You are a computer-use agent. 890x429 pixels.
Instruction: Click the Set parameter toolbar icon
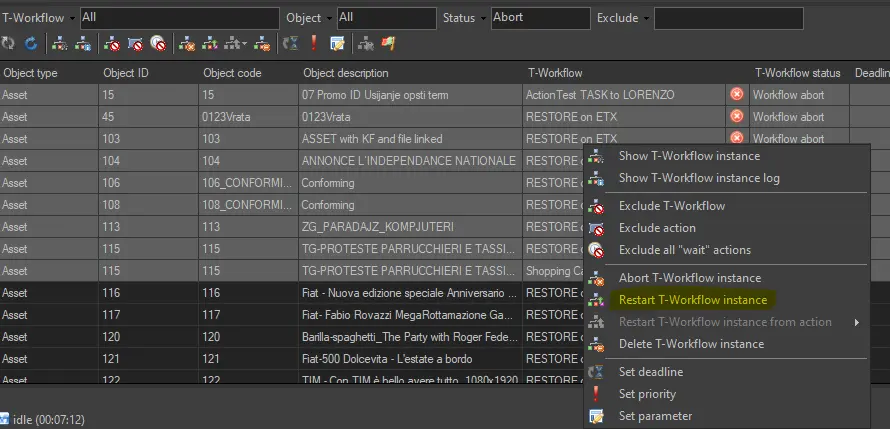click(338, 43)
